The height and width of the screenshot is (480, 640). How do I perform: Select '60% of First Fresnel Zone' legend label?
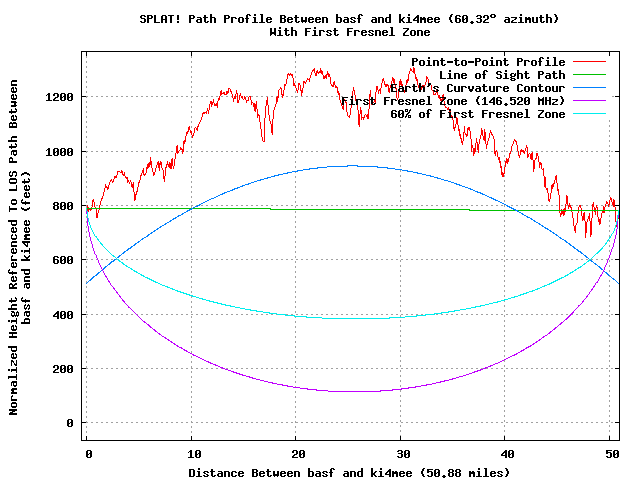click(478, 114)
